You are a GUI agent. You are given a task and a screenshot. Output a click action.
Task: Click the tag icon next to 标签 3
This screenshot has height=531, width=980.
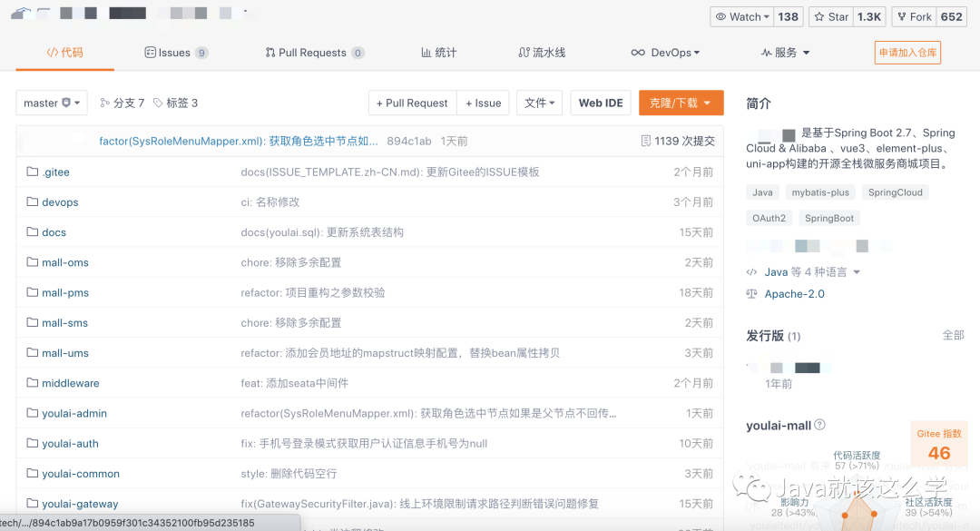coord(158,103)
